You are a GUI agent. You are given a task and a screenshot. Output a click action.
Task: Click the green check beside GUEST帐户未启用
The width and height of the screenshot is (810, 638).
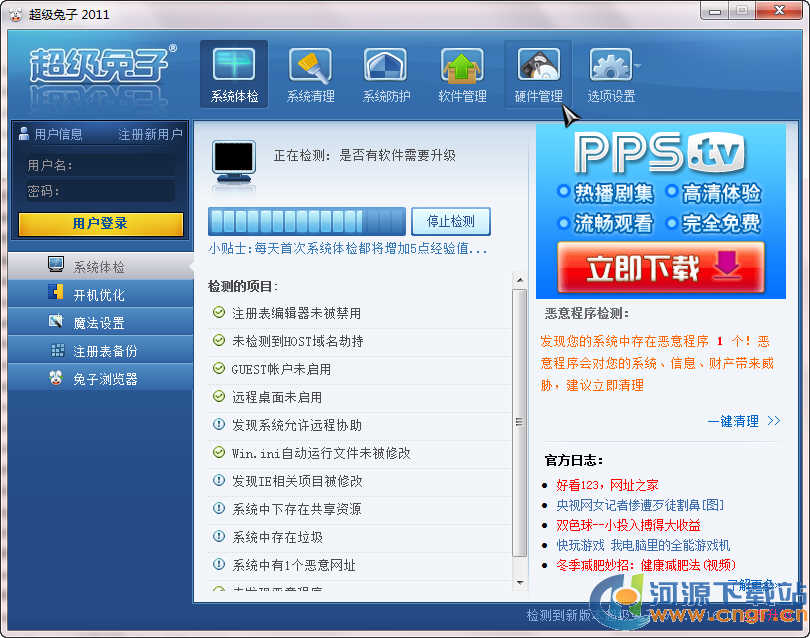[219, 368]
